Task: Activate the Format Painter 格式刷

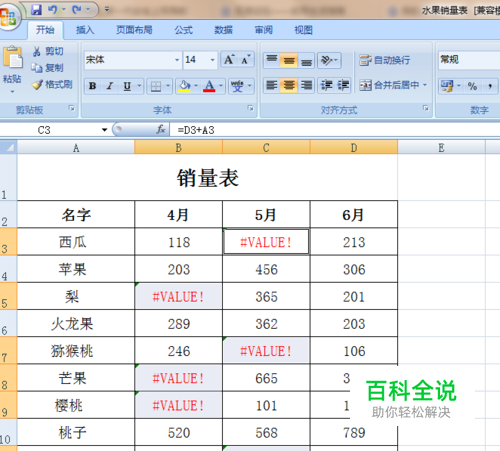Action: click(52, 84)
